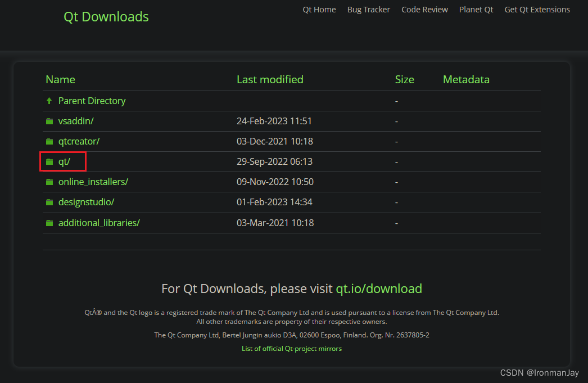Open List of official Qt-project mirrors
The height and width of the screenshot is (383, 588).
(x=292, y=349)
